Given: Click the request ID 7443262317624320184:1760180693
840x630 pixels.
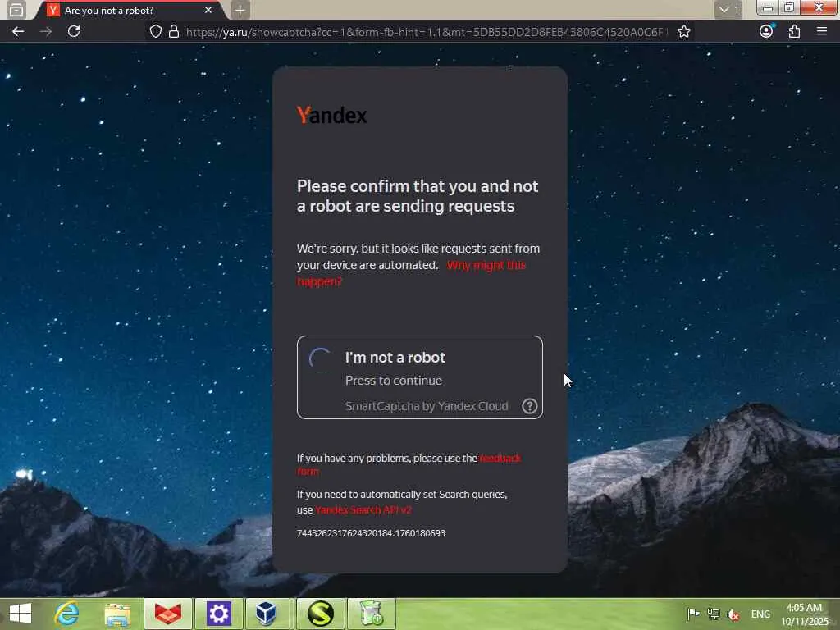Looking at the screenshot, I should pyautogui.click(x=371, y=533).
